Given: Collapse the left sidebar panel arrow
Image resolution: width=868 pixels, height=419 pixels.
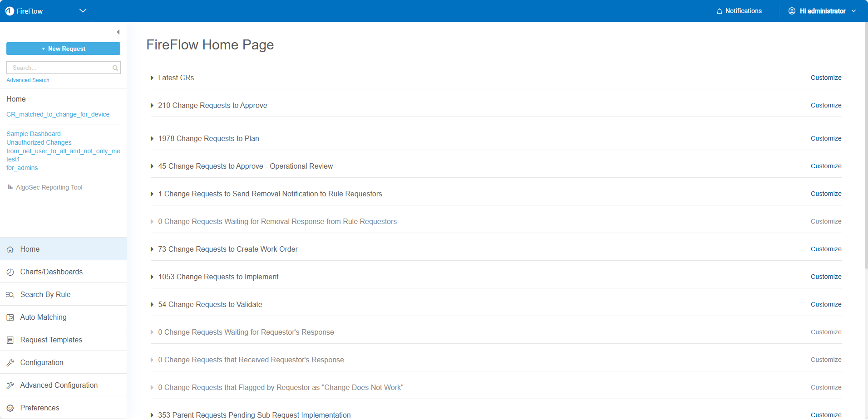Looking at the screenshot, I should (118, 32).
